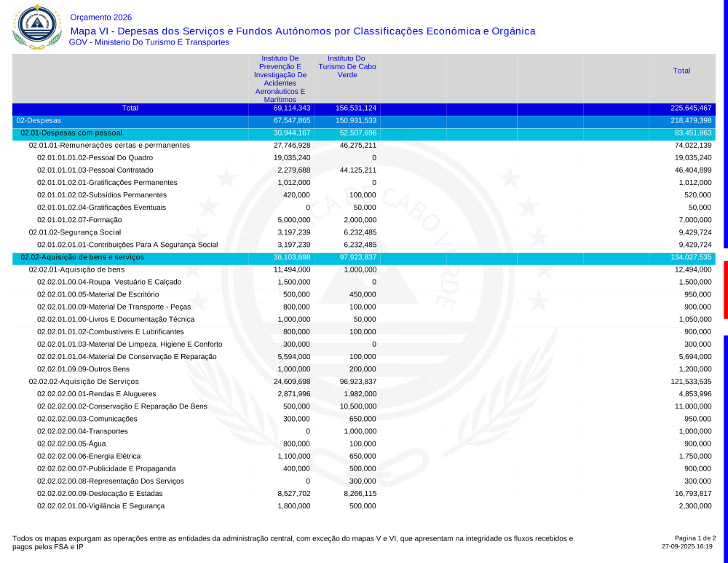Select the Instituto De Prevenção column header
Screen dimensions: 728x563
click(x=280, y=79)
